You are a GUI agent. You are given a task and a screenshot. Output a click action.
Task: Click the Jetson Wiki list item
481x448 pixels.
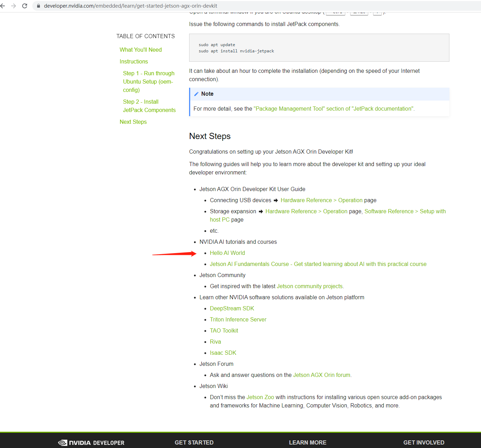(213, 386)
